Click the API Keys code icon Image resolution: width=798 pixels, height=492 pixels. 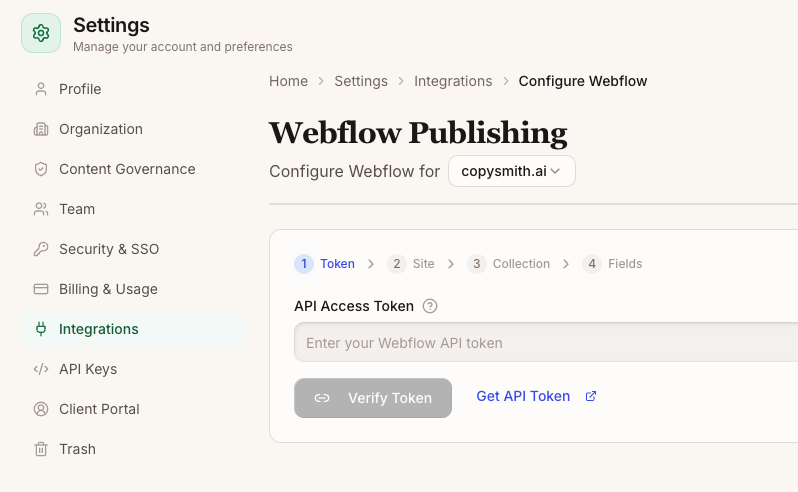(x=41, y=369)
